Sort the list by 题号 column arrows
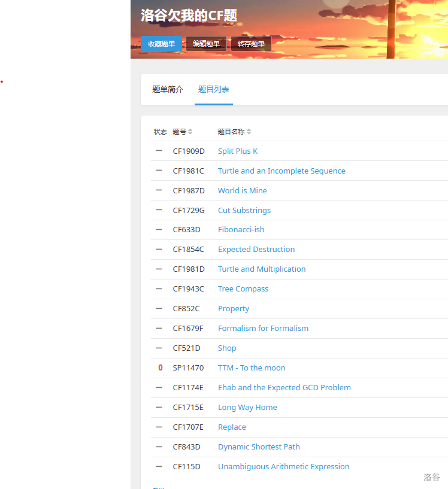Image resolution: width=448 pixels, height=489 pixels. tap(190, 132)
